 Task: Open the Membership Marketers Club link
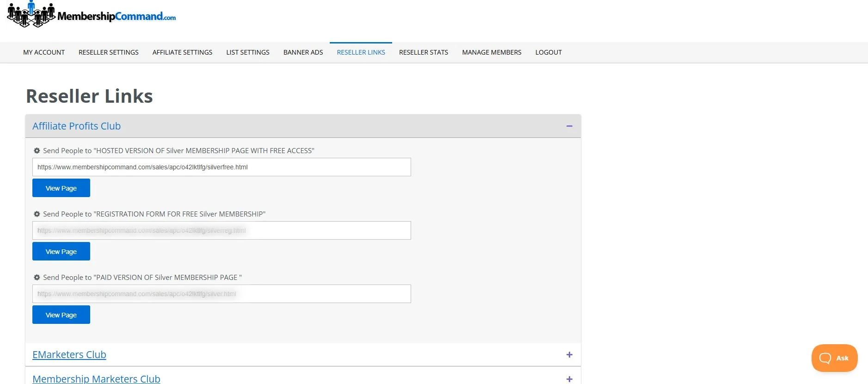pyautogui.click(x=96, y=378)
